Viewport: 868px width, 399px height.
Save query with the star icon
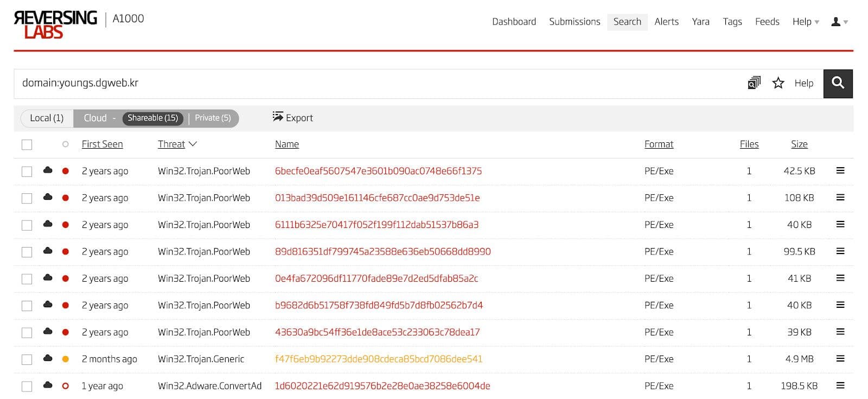point(778,83)
